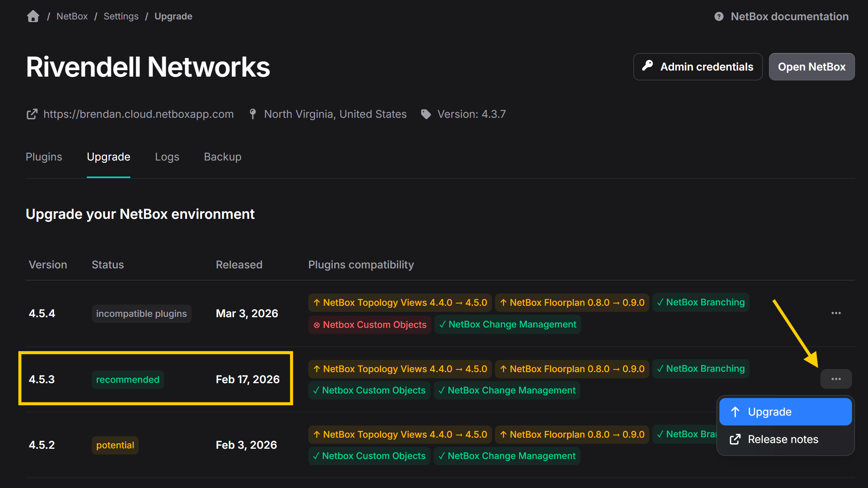This screenshot has width=868, height=488.
Task: Click the key icon in Admin credentials
Action: click(647, 66)
